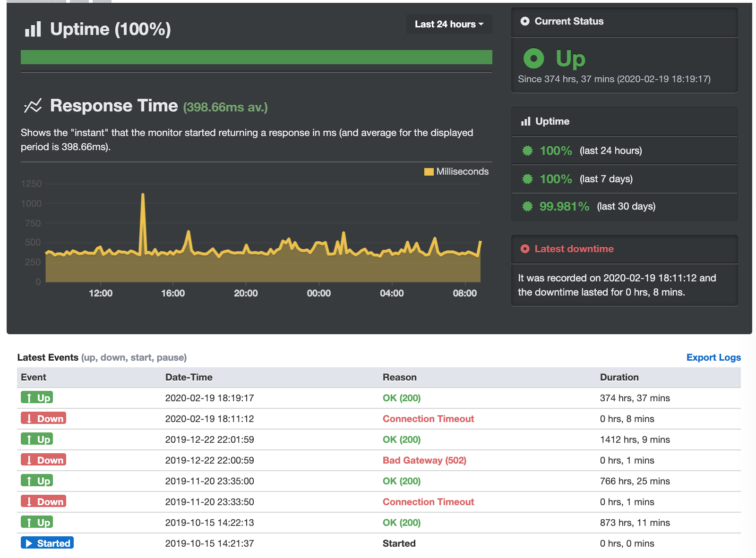Click the Reason column header
This screenshot has width=756, height=558.
pyautogui.click(x=400, y=377)
